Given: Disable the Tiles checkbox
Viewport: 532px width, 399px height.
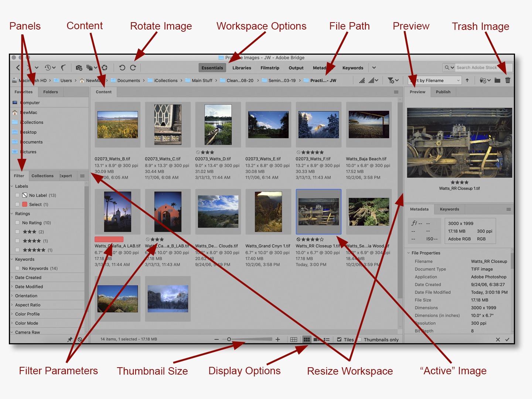Looking at the screenshot, I should [339, 339].
